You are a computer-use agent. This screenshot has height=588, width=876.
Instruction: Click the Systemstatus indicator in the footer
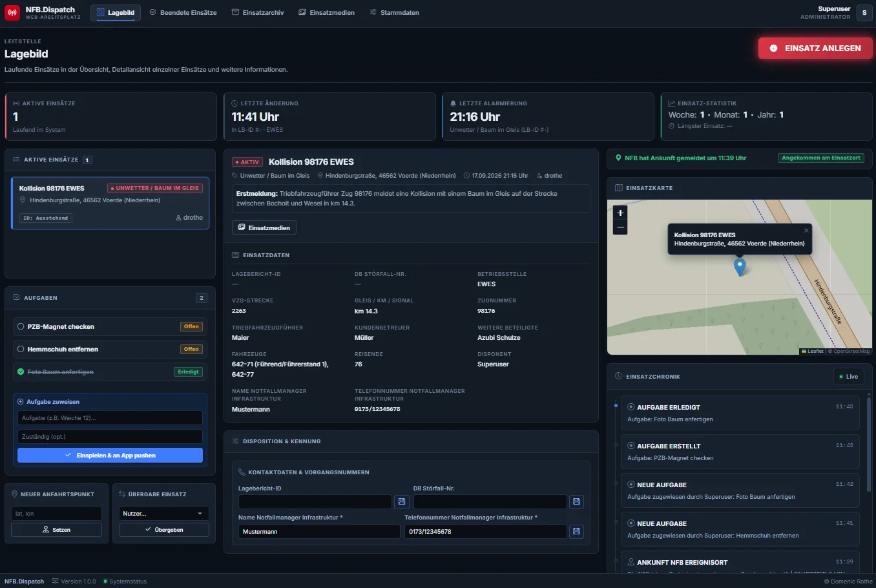tap(125, 582)
